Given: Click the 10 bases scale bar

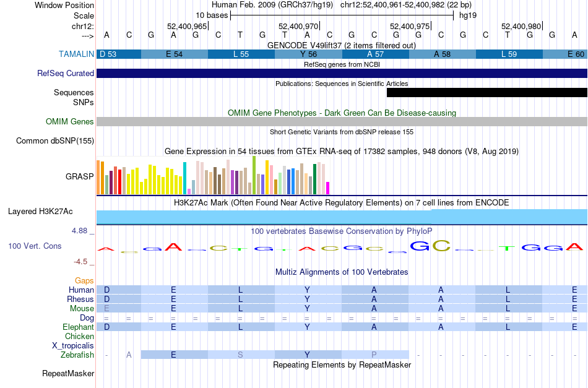Looking at the screenshot, I should pos(342,15).
